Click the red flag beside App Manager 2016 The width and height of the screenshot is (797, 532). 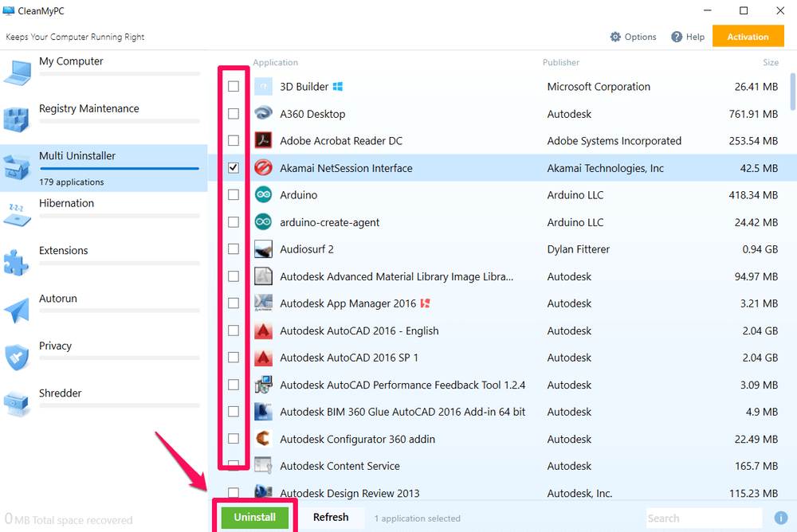click(x=426, y=303)
